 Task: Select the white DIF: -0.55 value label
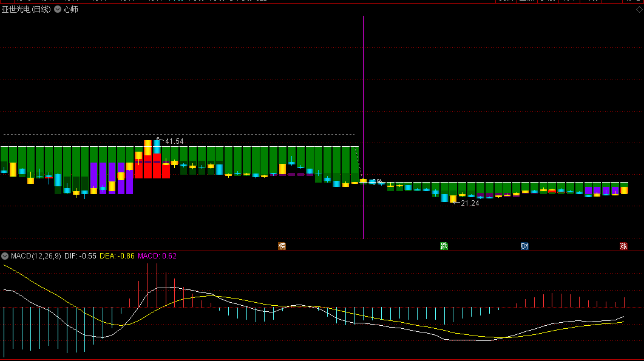pos(80,256)
